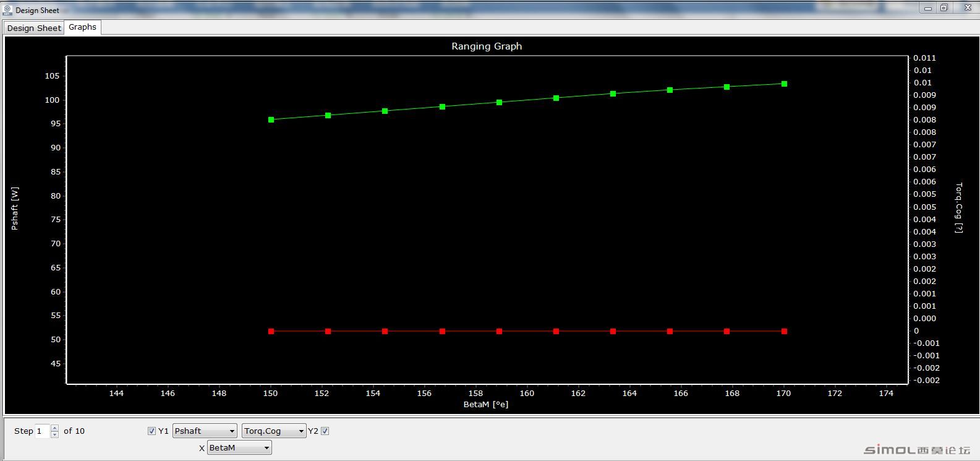
Task: Click the Step number input field
Action: point(42,431)
